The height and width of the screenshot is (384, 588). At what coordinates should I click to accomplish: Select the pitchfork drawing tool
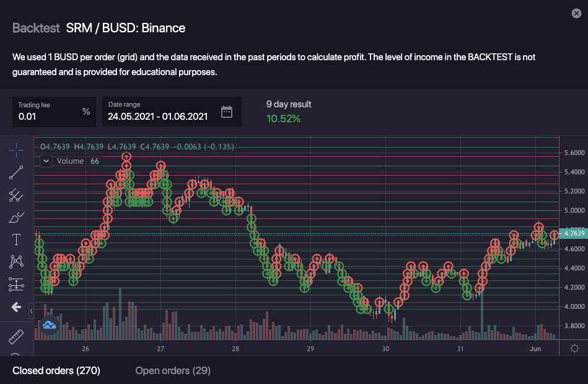click(x=17, y=195)
